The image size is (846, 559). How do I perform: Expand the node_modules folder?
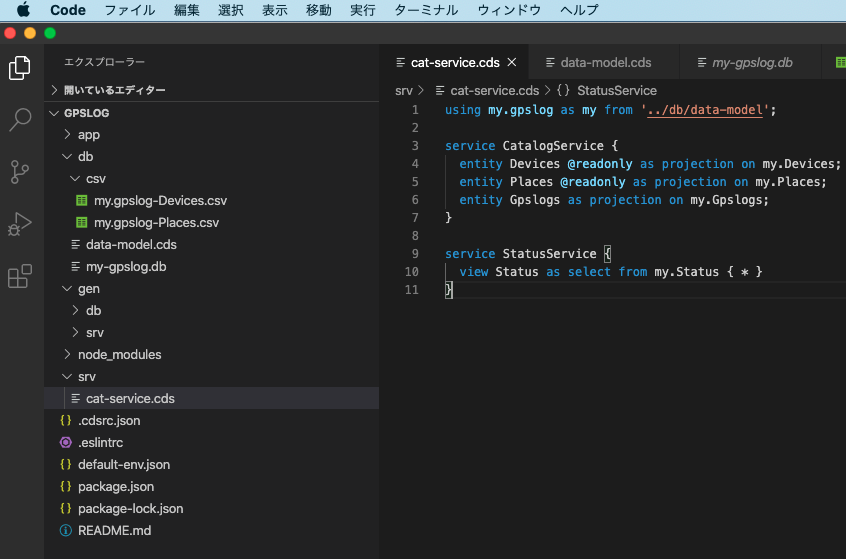[67, 355]
